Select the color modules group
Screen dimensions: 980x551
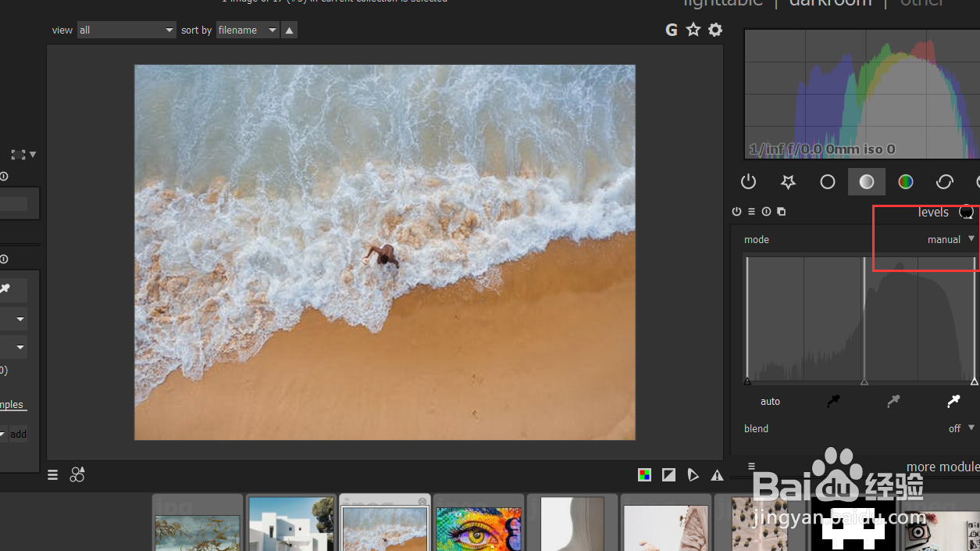point(906,182)
